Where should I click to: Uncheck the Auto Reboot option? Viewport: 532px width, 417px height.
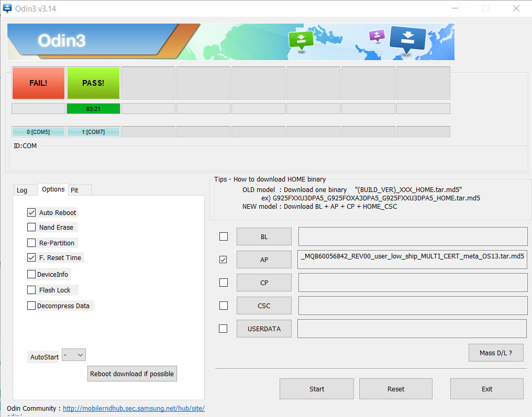point(31,212)
